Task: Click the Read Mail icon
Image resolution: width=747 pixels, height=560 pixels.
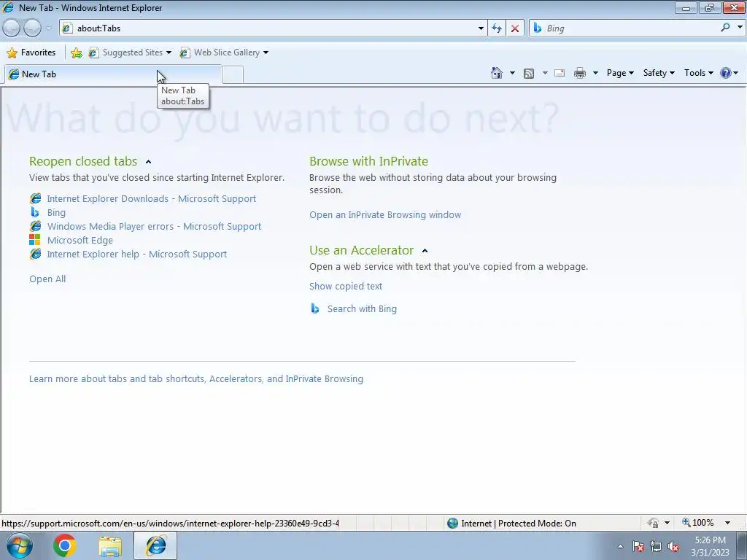Action: coord(560,73)
